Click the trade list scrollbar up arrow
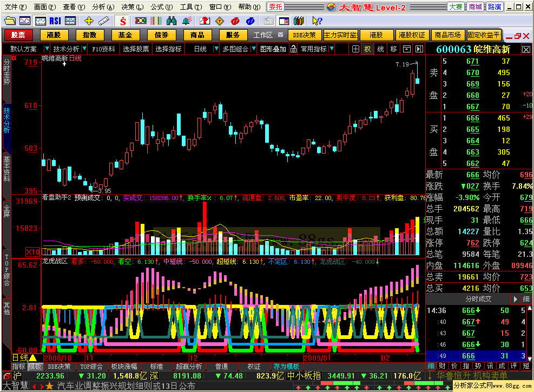534x392 pixels. click(530, 308)
